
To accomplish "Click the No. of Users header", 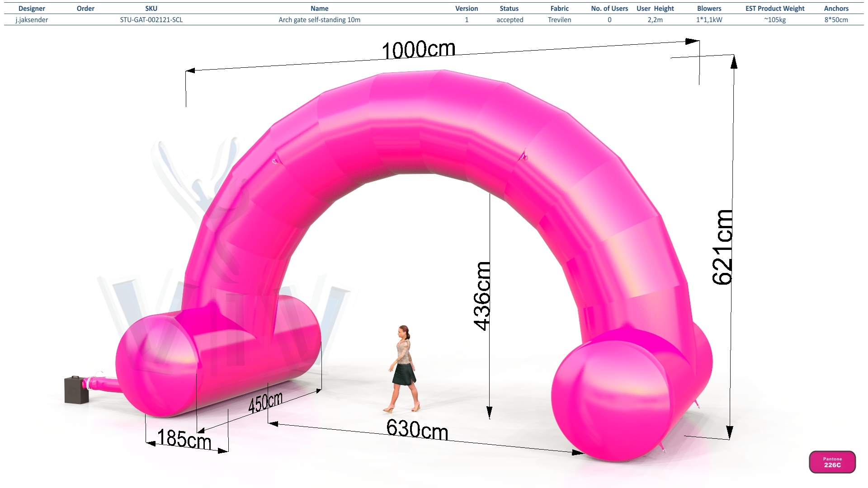I will point(609,9).
